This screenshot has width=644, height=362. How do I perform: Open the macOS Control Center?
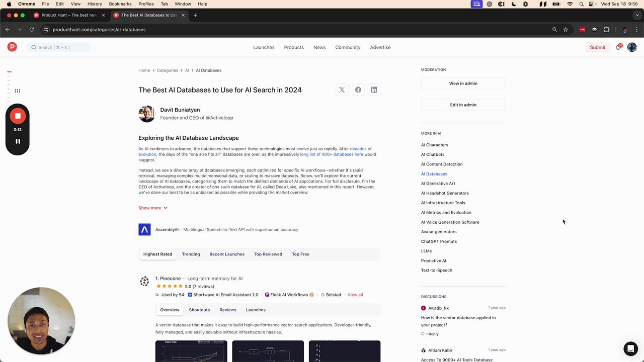[593, 4]
